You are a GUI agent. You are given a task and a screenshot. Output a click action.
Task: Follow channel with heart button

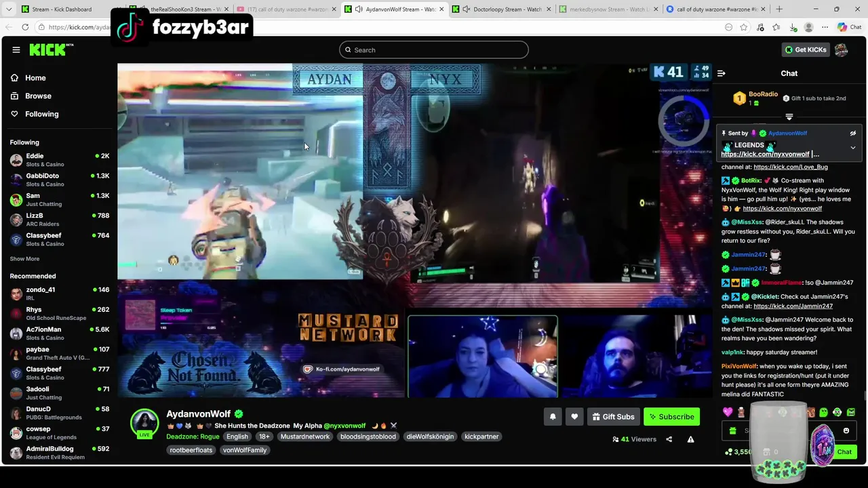click(574, 417)
